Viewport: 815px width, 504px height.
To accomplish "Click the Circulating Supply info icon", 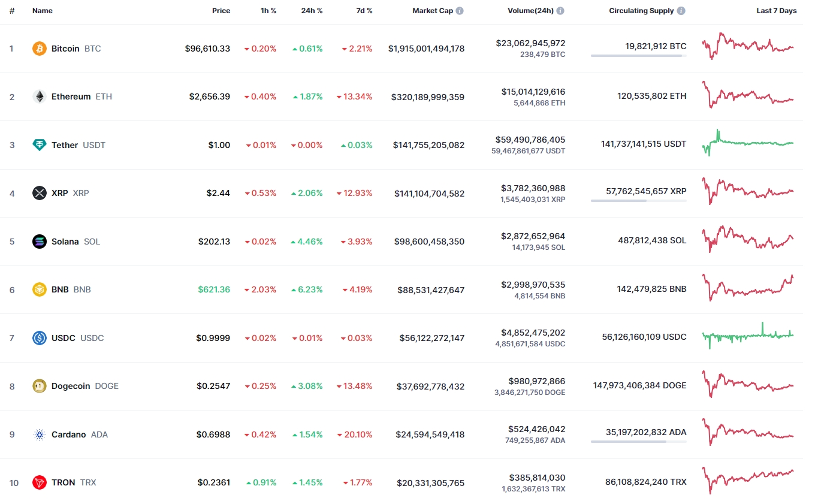I will 681,11.
